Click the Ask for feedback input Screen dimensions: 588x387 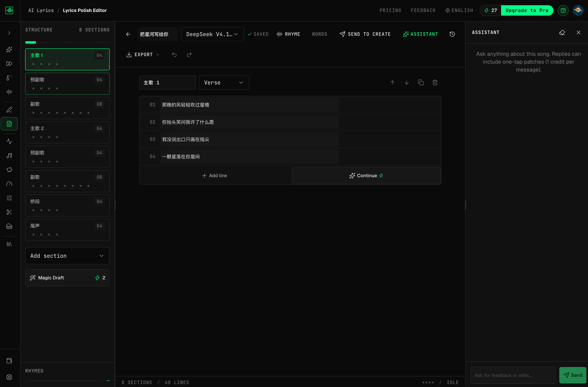[513, 375]
